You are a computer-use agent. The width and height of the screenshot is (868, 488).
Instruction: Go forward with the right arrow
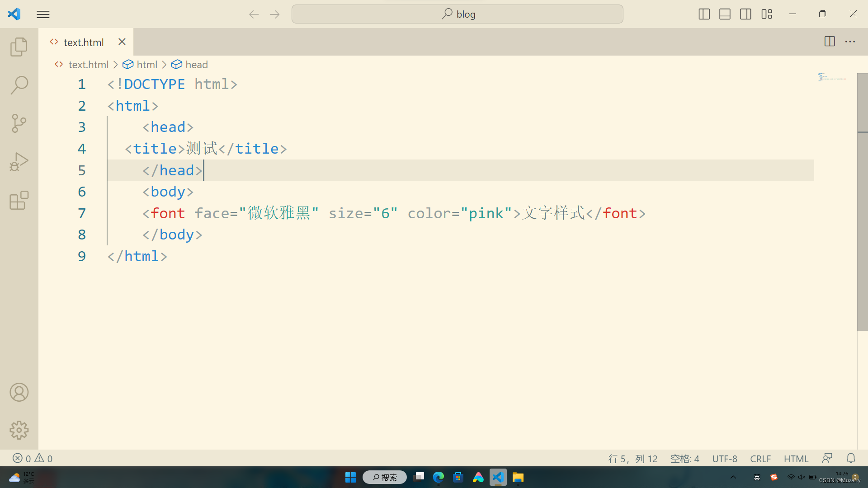click(274, 14)
